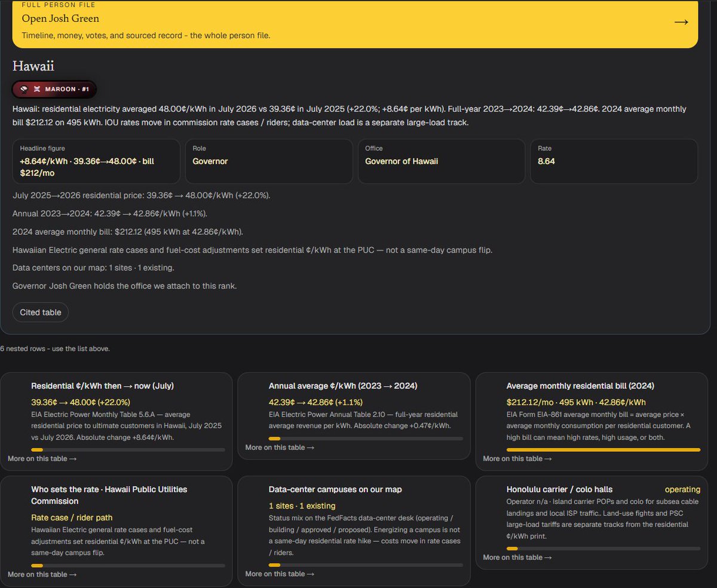
Task: Select the Rate card showing 8.64
Action: [614, 161]
